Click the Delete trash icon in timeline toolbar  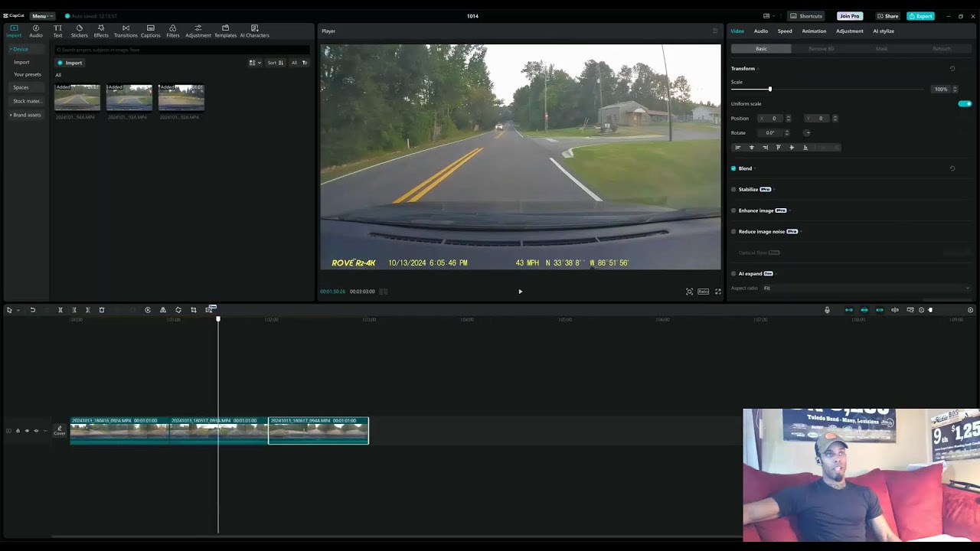point(102,310)
